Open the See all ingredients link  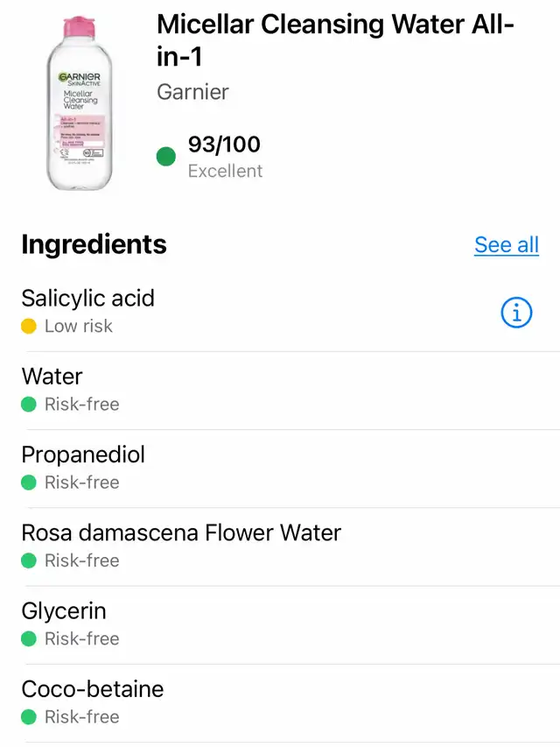506,245
